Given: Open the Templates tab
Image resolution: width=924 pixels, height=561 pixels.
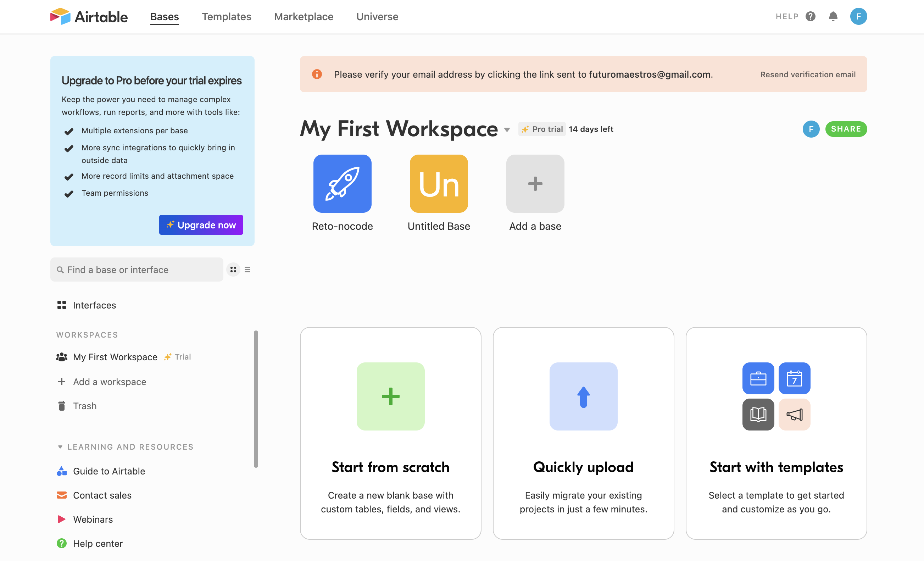Looking at the screenshot, I should [226, 17].
